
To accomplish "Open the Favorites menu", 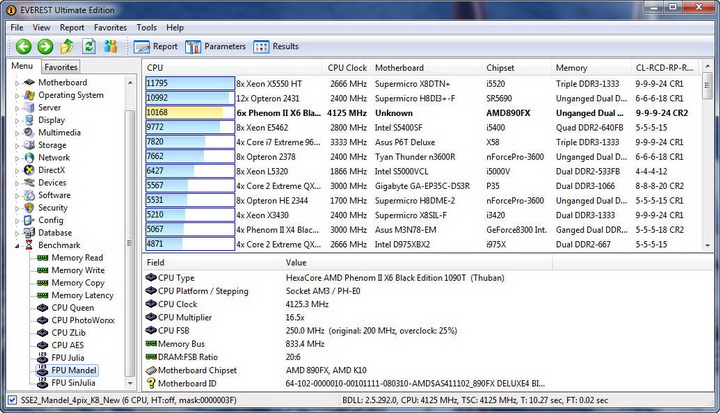I will coord(110,28).
